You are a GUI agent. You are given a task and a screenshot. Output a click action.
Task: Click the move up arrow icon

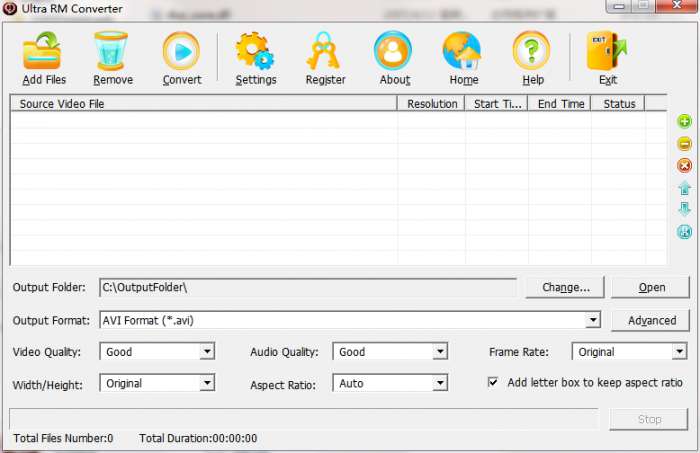coord(684,188)
